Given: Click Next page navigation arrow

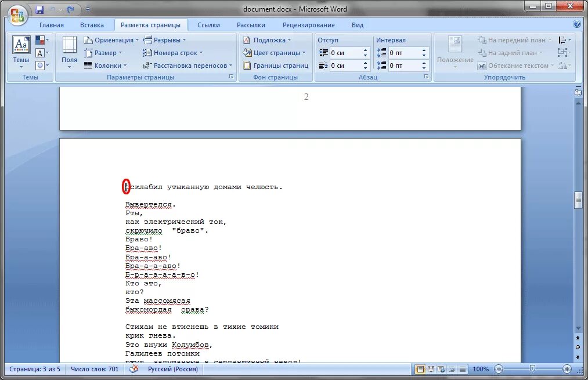Looking at the screenshot, I should [578, 357].
